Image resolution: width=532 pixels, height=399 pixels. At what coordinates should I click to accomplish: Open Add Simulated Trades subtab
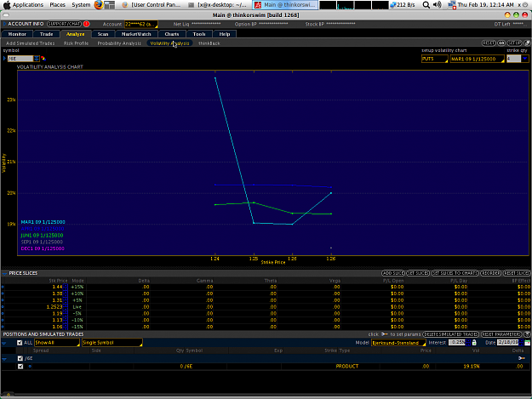(30, 43)
